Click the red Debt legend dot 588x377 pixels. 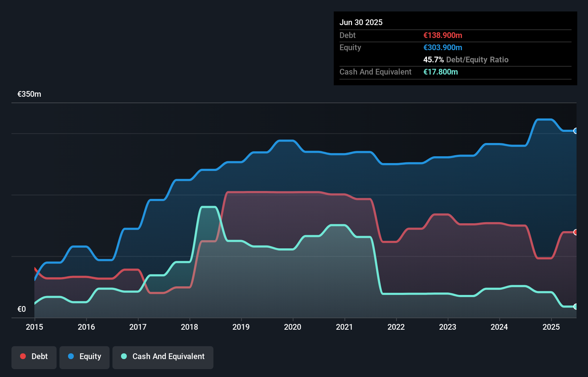pos(23,356)
